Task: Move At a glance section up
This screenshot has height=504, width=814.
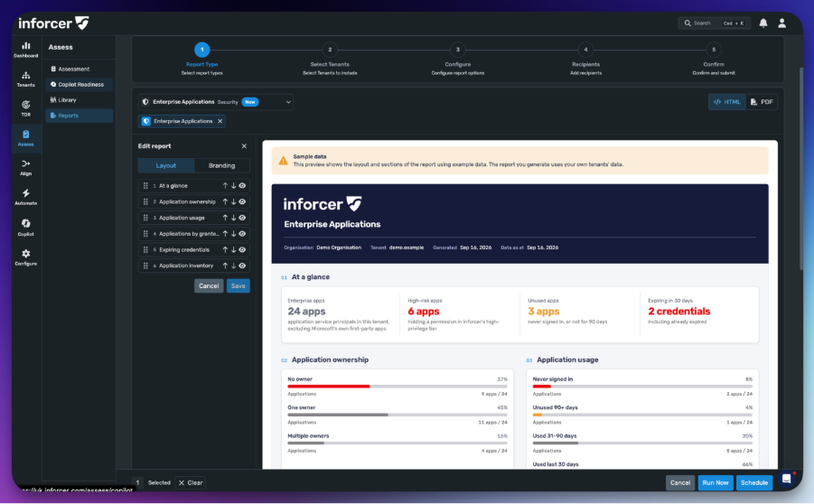Action: [225, 186]
